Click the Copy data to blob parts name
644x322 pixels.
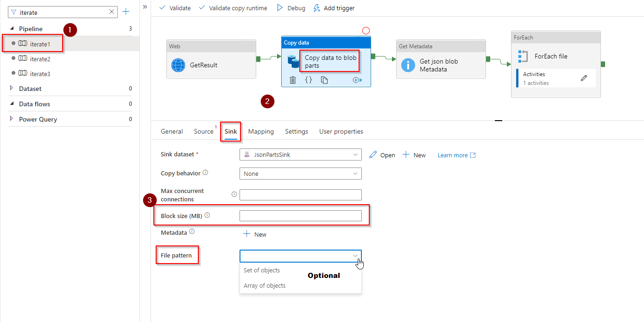click(x=331, y=62)
